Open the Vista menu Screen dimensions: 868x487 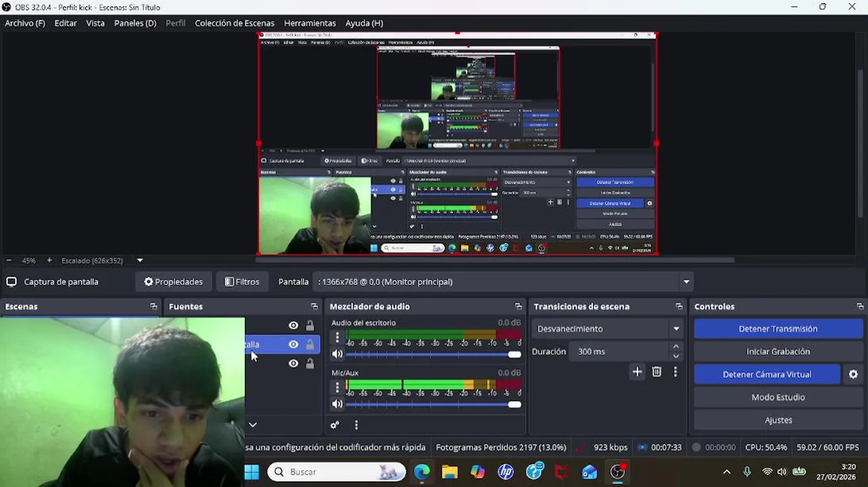point(95,23)
